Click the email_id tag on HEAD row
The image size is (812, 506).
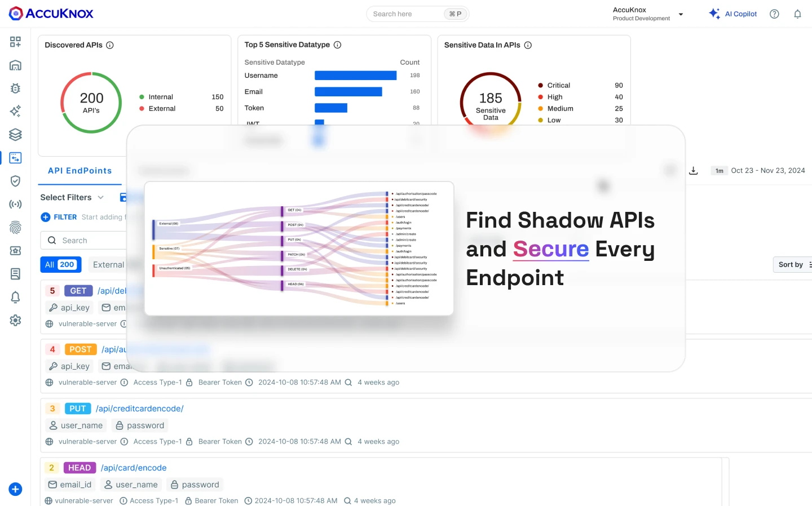coord(70,485)
